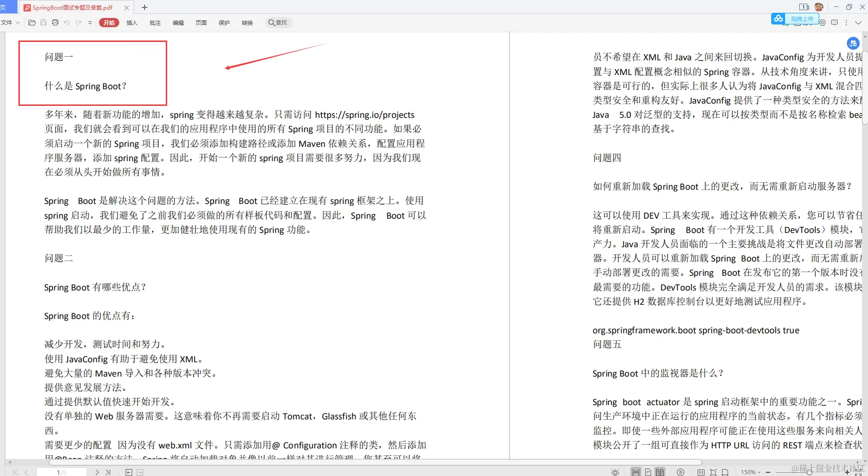Click the save disk icon
This screenshot has width=868, height=476.
[43, 23]
